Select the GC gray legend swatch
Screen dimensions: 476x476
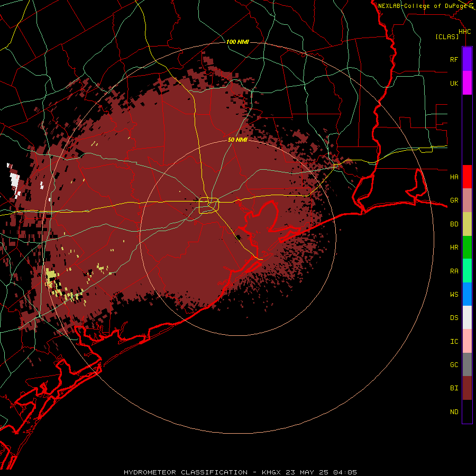467,364
